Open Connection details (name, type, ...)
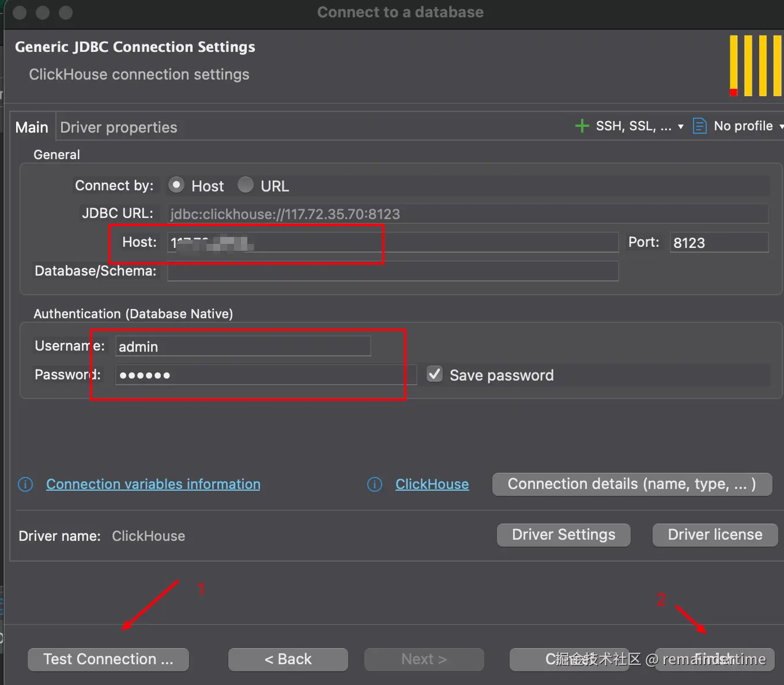Viewport: 784px width, 685px height. tap(632, 484)
